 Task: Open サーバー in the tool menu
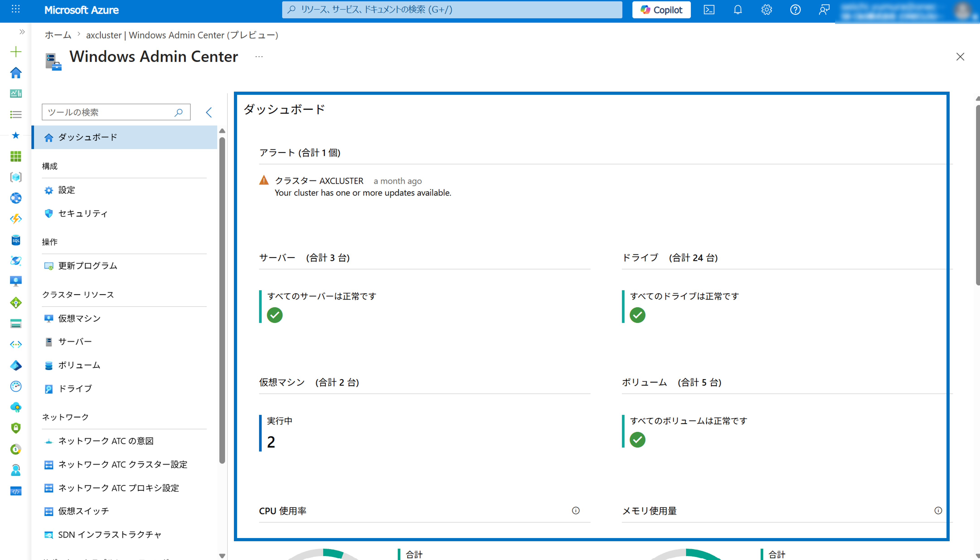click(124, 341)
